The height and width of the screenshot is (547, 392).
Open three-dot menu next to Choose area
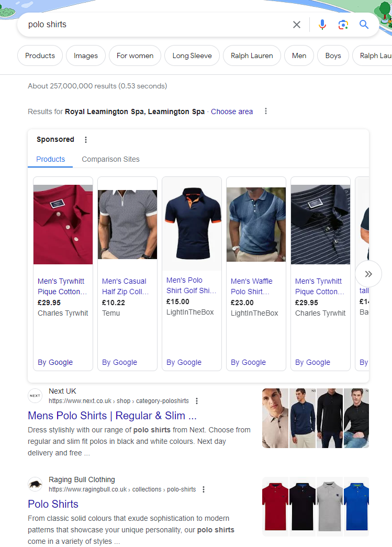click(x=266, y=111)
